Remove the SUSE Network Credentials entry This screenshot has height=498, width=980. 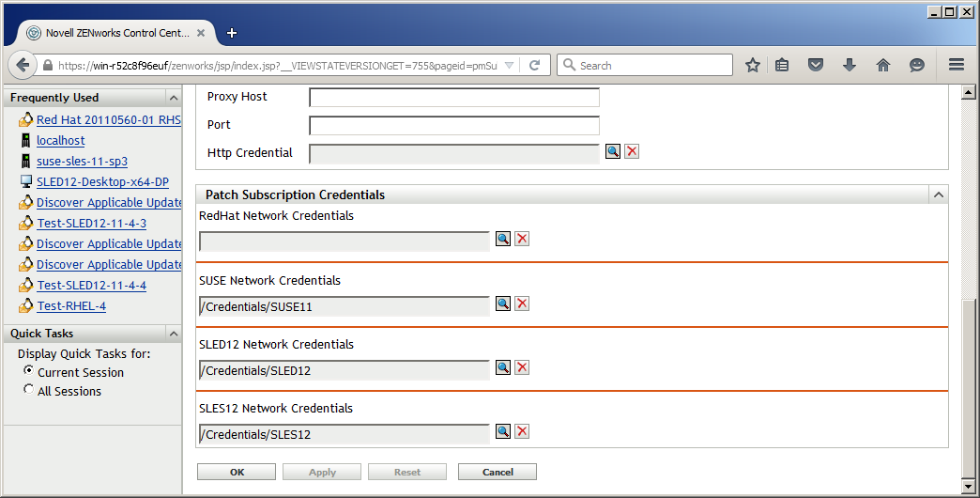pyautogui.click(x=522, y=303)
